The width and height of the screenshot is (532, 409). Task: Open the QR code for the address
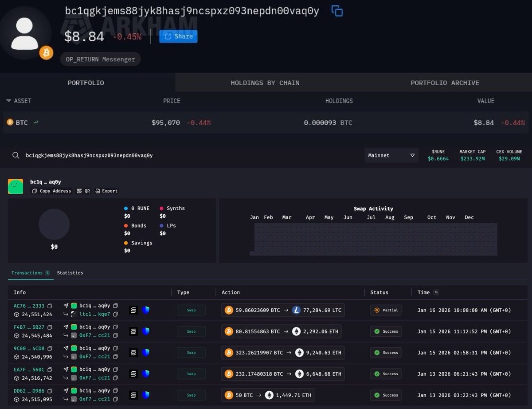coord(83,191)
